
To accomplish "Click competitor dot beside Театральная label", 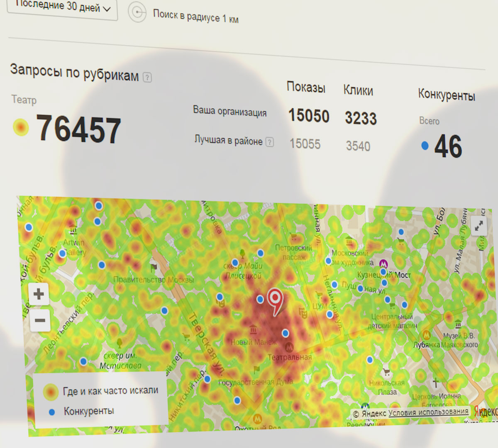I will point(286,333).
